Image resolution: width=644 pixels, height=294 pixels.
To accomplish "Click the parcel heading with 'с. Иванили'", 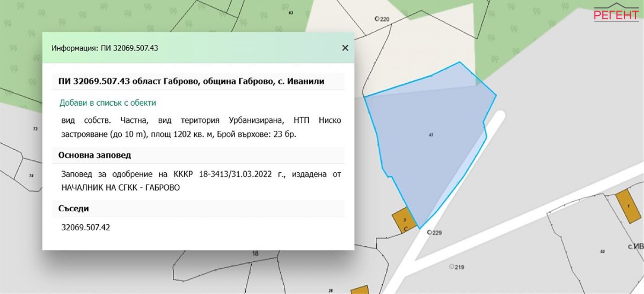I will click(x=198, y=81).
